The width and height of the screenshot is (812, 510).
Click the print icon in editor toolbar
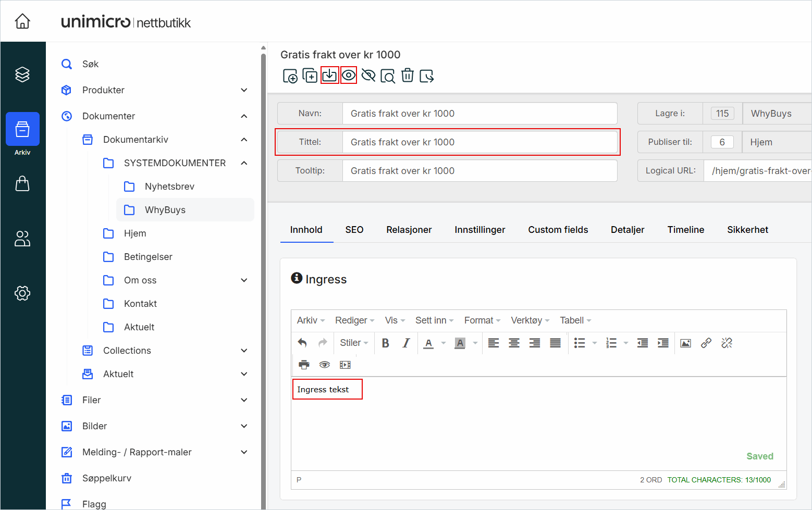tap(304, 365)
